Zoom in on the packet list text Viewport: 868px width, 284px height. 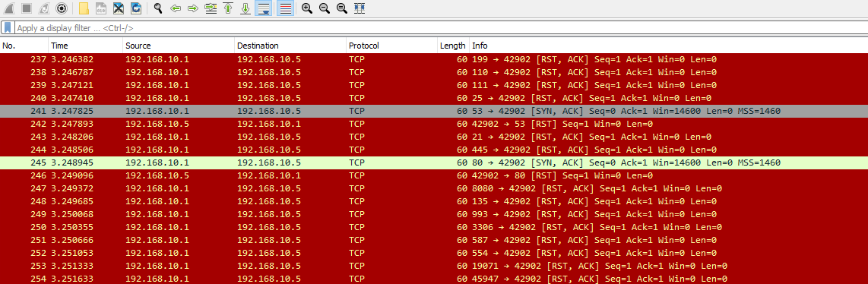[x=306, y=8]
